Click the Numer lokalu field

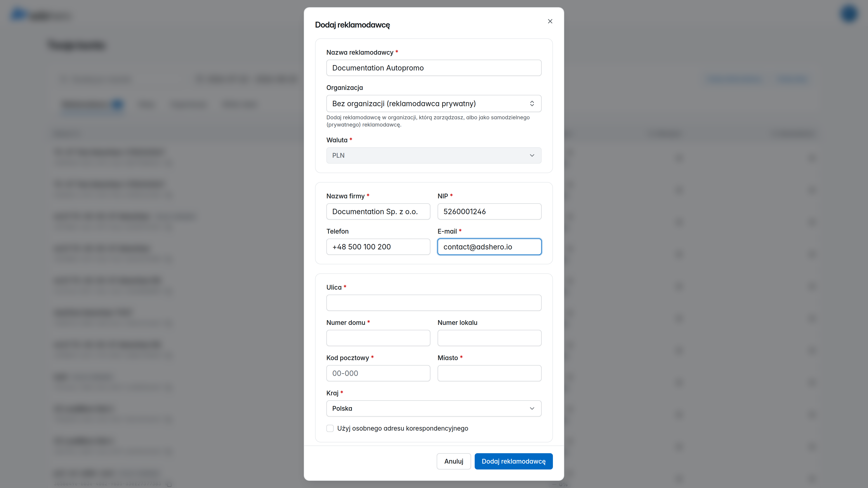pyautogui.click(x=489, y=338)
